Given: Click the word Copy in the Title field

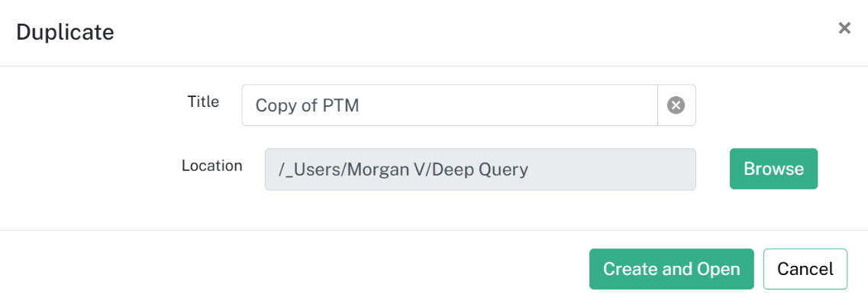Looking at the screenshot, I should click(273, 105).
